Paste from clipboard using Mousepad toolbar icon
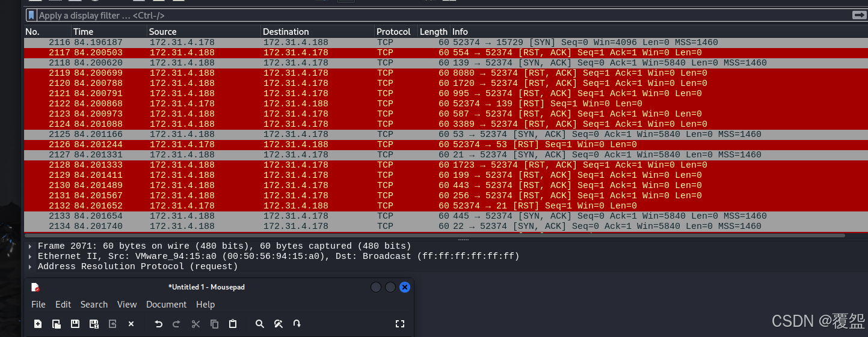This screenshot has height=337, width=868. pos(233,324)
